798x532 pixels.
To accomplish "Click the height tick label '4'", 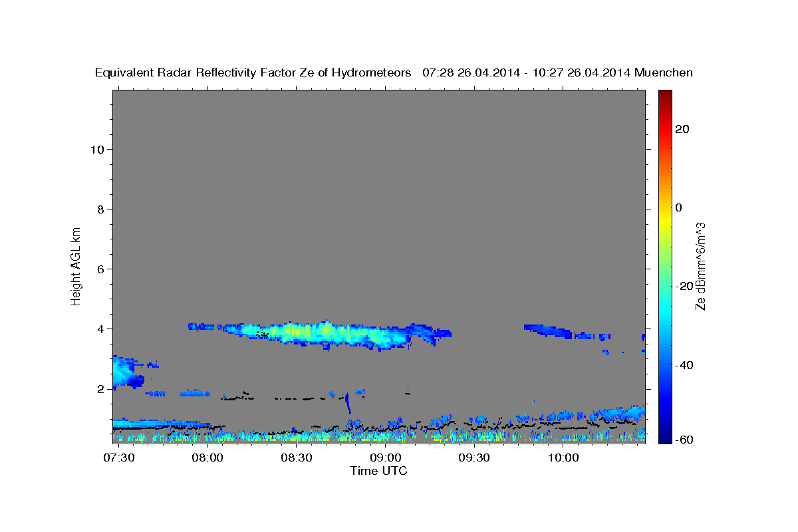I will pyautogui.click(x=101, y=329).
